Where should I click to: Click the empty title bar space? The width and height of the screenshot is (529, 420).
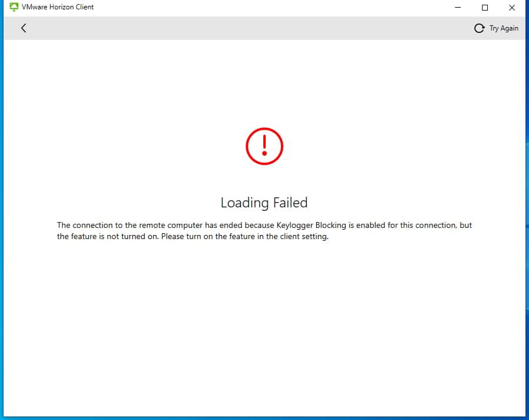[x=264, y=8]
